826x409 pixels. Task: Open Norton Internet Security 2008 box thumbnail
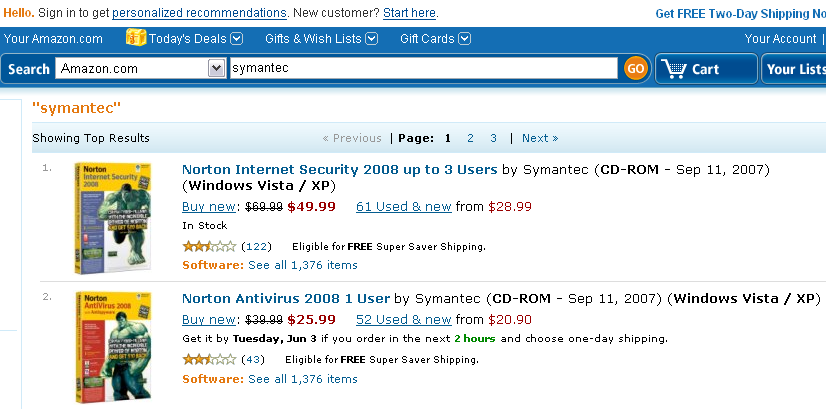[x=105, y=217]
